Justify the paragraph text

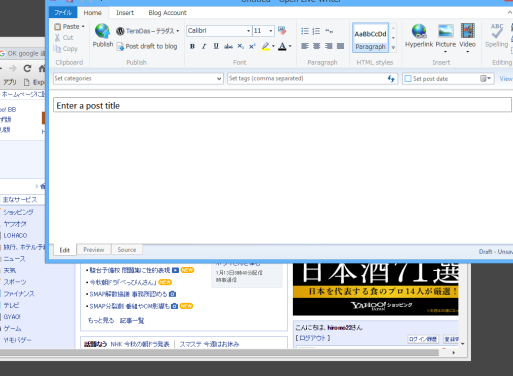(340, 46)
